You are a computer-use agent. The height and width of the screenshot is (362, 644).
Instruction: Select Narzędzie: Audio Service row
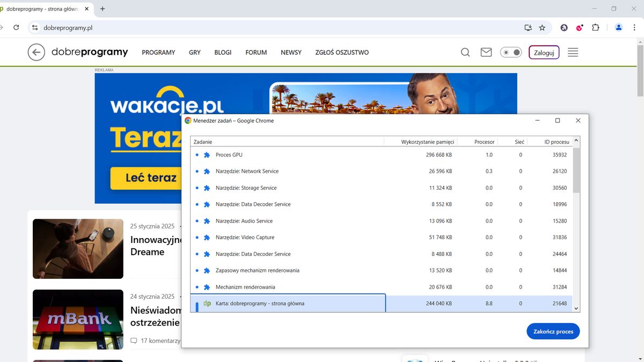click(x=382, y=221)
